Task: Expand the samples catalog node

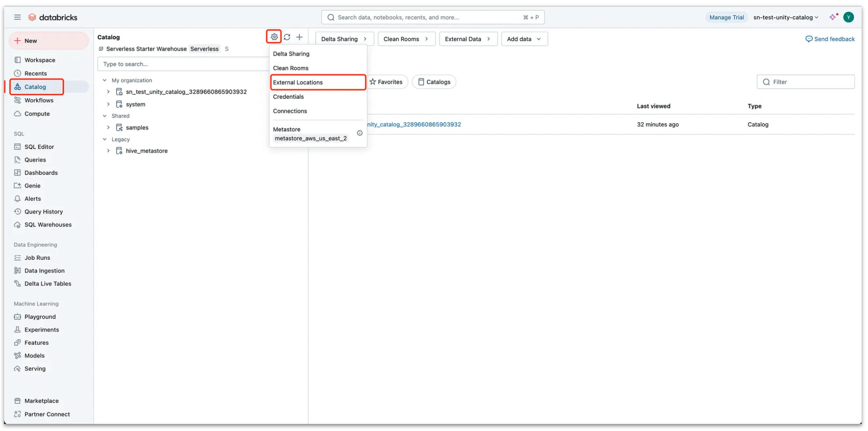Action: [x=108, y=127]
